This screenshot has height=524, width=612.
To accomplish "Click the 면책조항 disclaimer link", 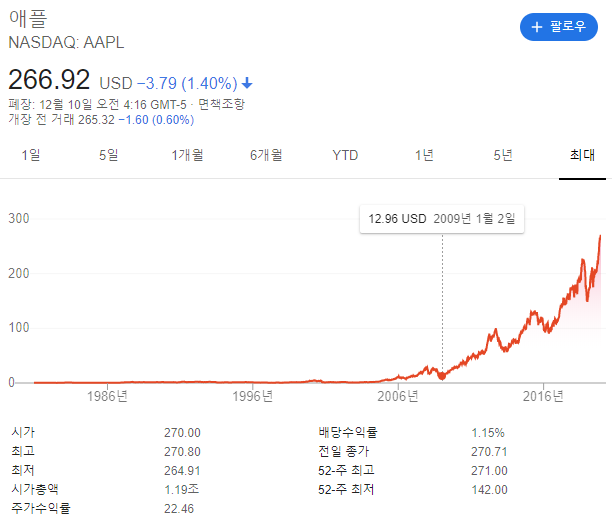I will pyautogui.click(x=222, y=104).
